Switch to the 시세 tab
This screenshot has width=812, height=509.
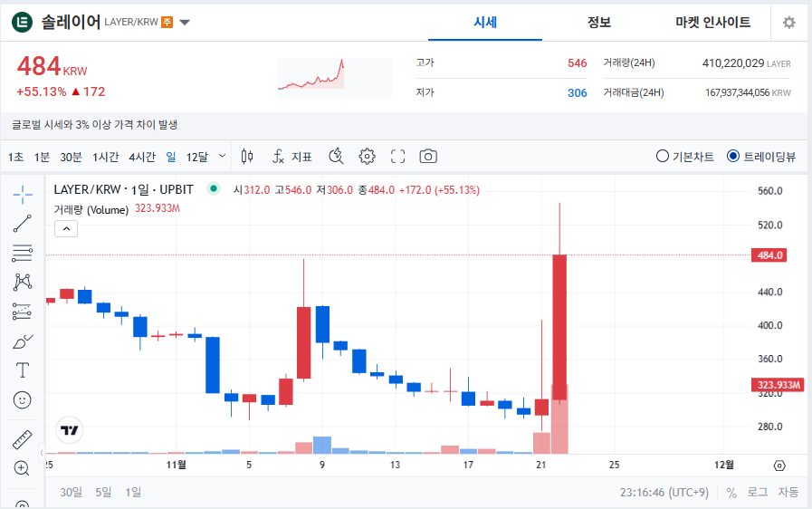[x=485, y=23]
